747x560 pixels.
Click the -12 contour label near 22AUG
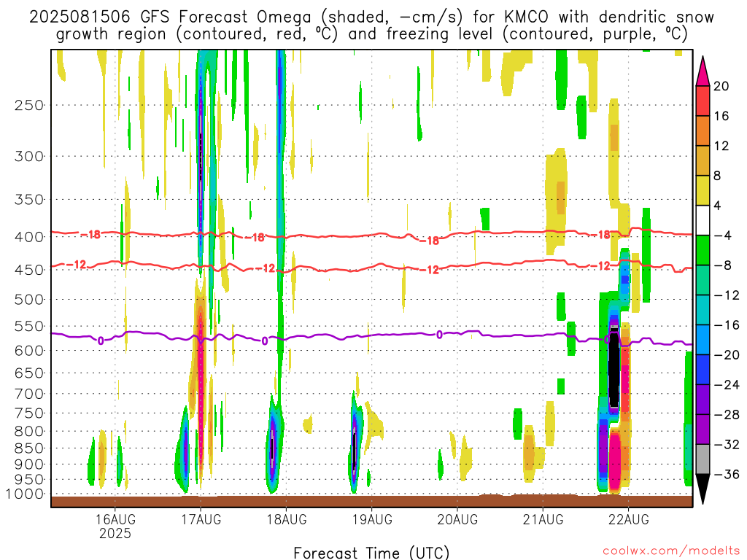600,265
